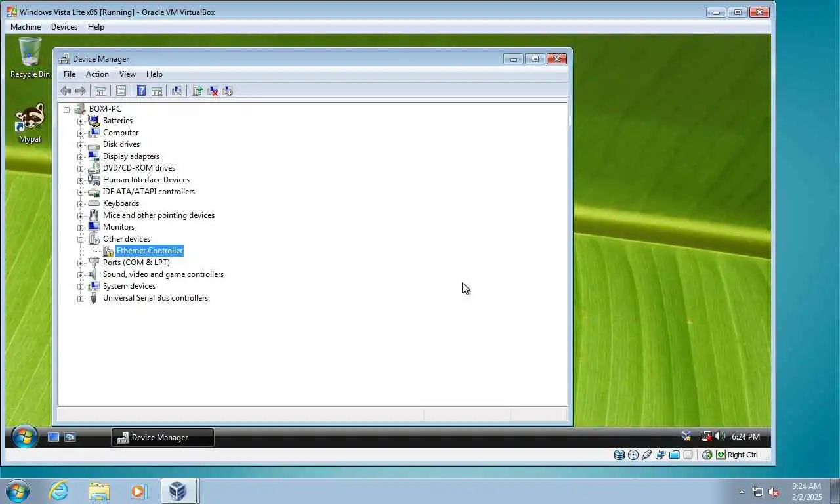
Task: Select the Monitors category
Action: pos(119,227)
